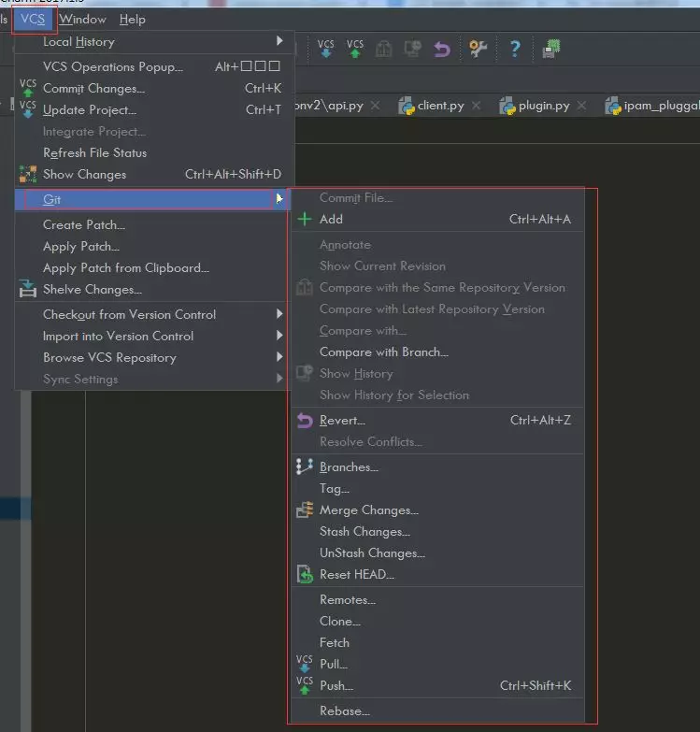Image resolution: width=700 pixels, height=732 pixels.
Task: Click the Show Changes icon
Action: 28,174
